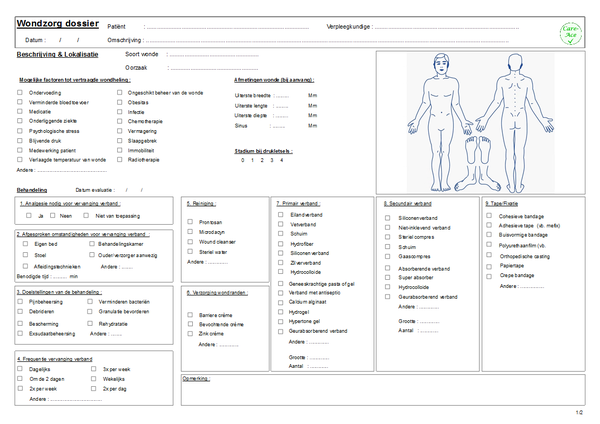Check the Hydrogel primary dressing box
The width and height of the screenshot is (600, 424).
point(280,311)
